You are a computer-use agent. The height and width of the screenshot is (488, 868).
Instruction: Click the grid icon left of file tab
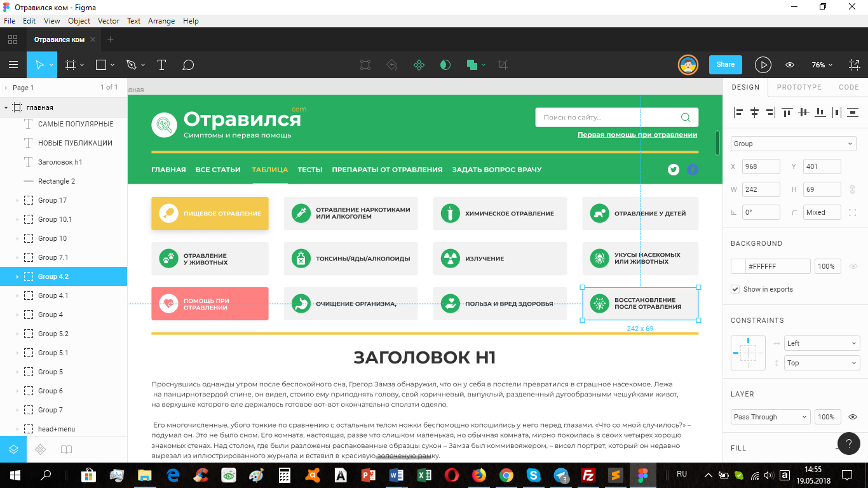coord(13,39)
